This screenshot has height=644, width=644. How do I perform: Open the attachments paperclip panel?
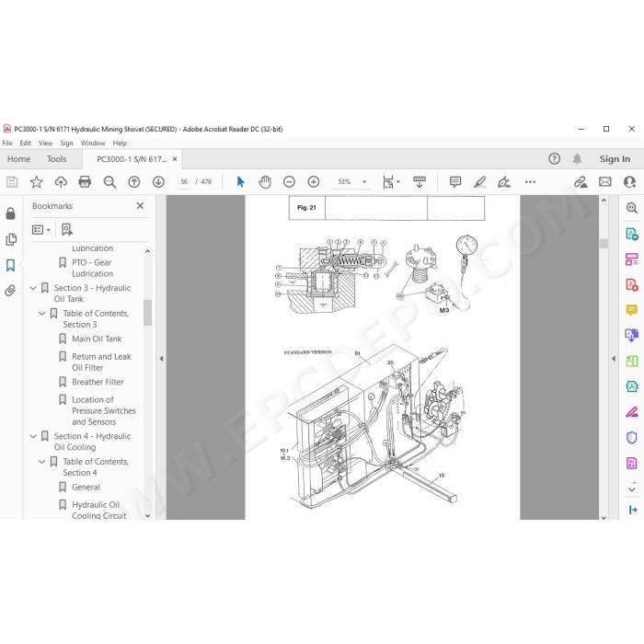(11, 291)
